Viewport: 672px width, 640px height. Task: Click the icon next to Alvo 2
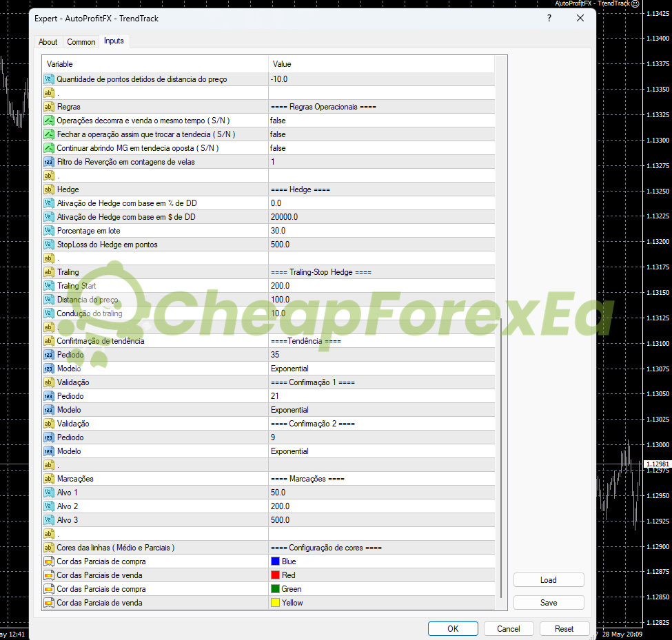tap(49, 506)
